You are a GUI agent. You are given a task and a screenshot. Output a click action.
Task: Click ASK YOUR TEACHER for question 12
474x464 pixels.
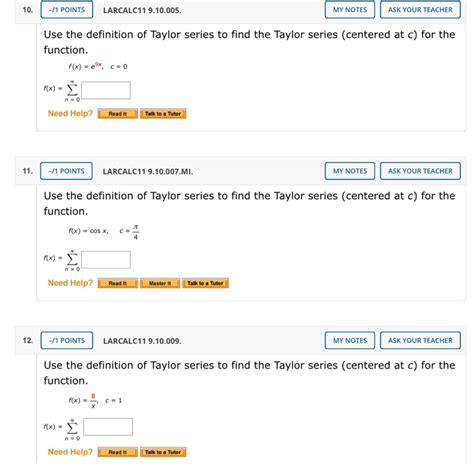[420, 340]
